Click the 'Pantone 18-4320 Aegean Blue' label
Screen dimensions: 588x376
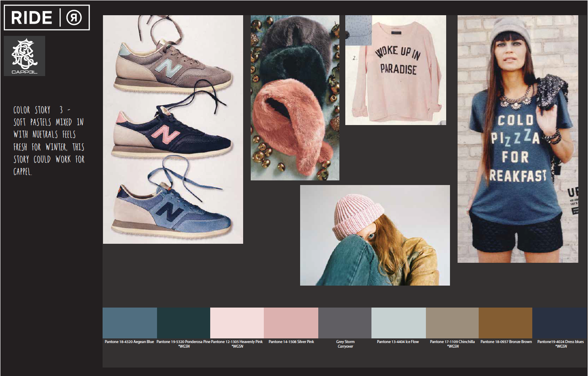(x=129, y=342)
